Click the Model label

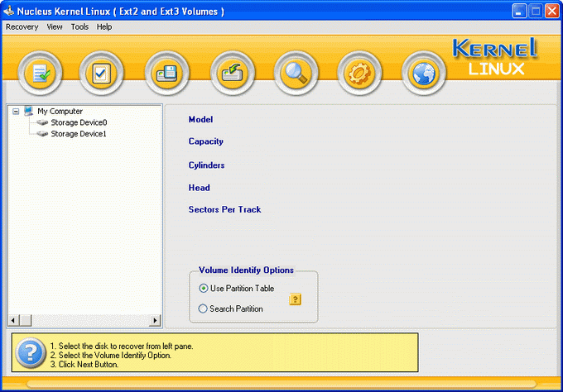click(x=200, y=119)
